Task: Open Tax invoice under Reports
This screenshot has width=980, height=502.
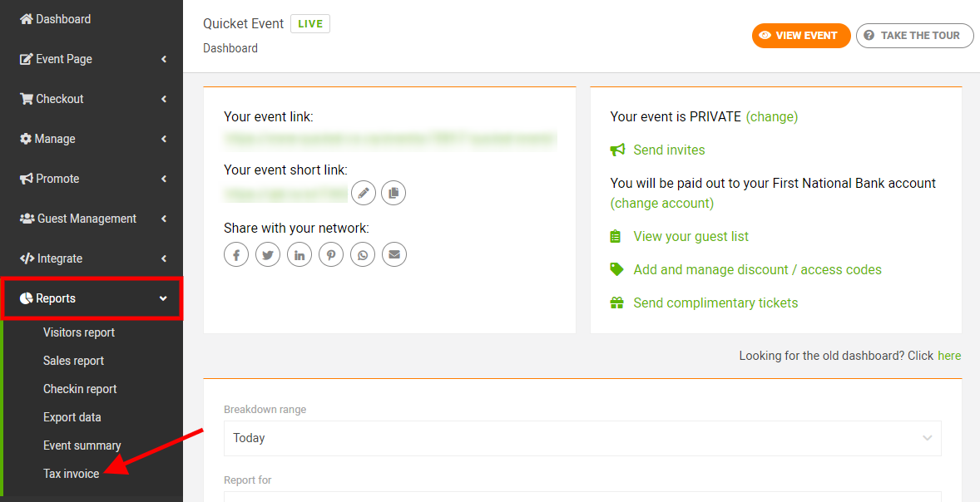Action: tap(71, 473)
